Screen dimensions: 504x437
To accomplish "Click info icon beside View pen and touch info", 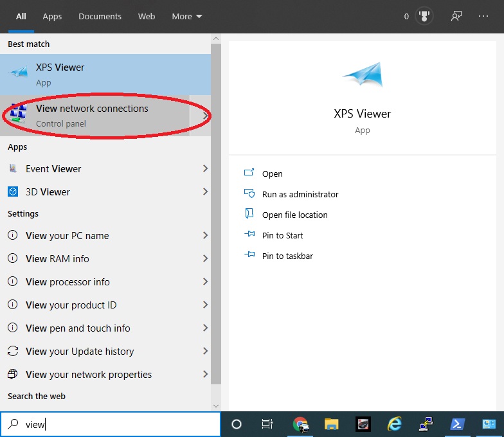I will pos(13,328).
